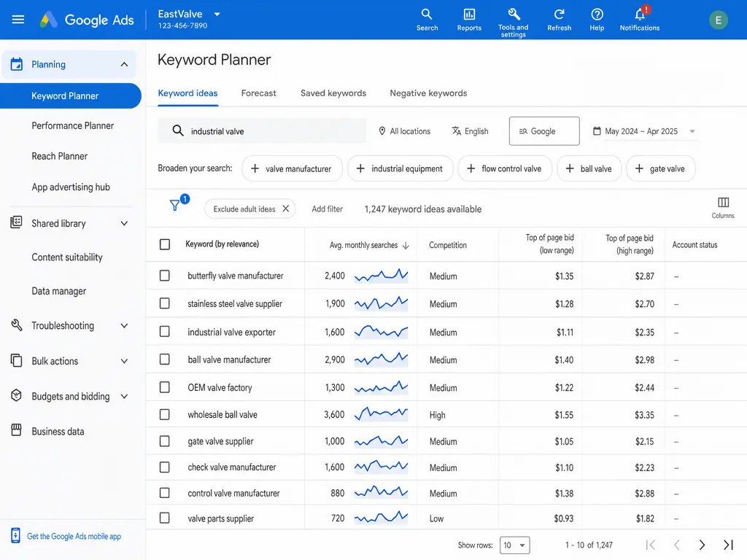Open App advertising hub

71,187
